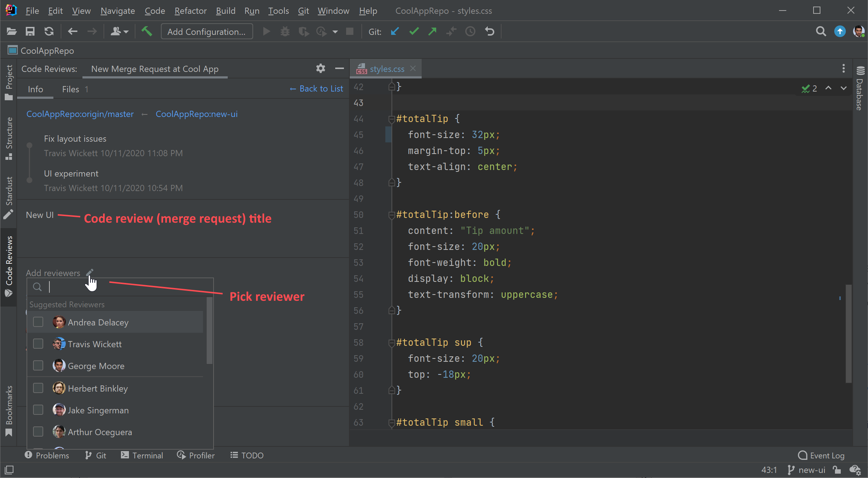The height and width of the screenshot is (478, 868).
Task: Click Search Everywhere magnifier icon
Action: coord(821,32)
